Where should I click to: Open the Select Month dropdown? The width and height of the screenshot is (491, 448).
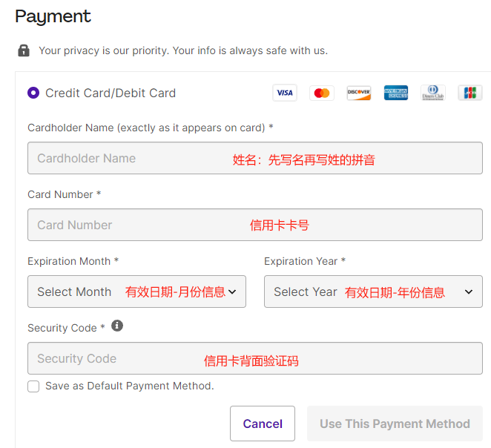(136, 291)
